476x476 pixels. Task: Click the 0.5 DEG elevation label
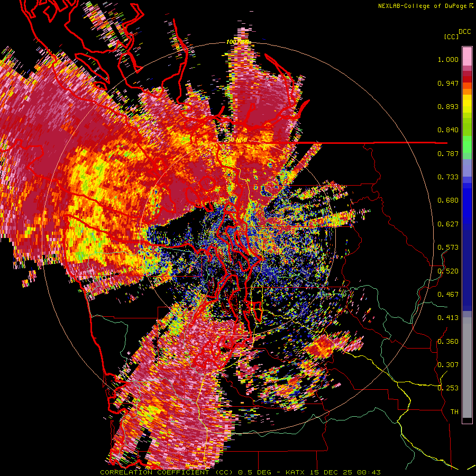254,472
